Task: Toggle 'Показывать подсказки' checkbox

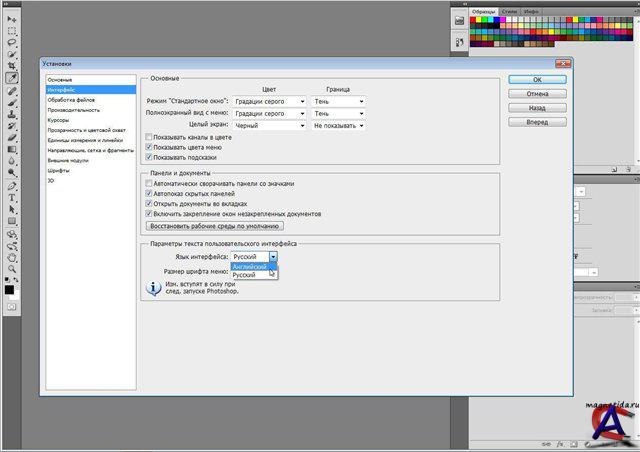Action: (150, 157)
